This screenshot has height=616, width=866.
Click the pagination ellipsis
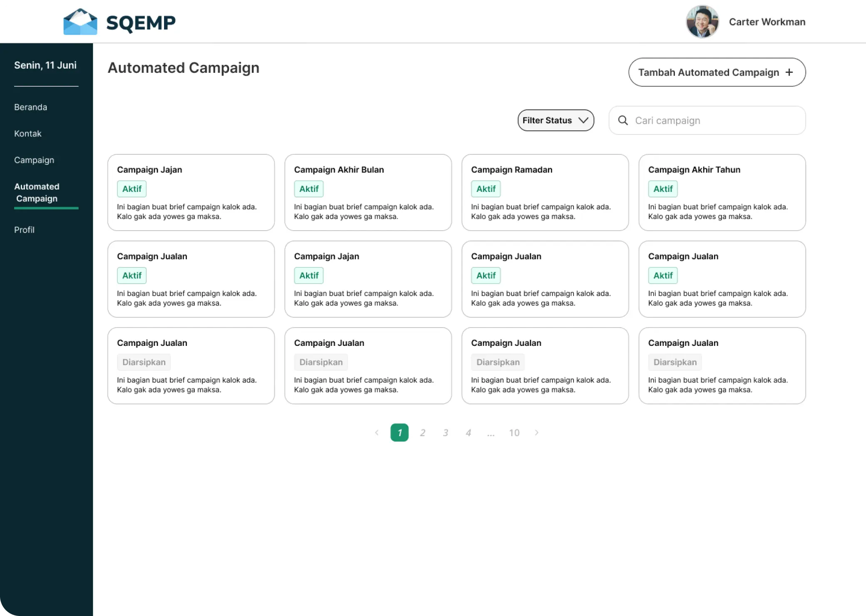[491, 434]
